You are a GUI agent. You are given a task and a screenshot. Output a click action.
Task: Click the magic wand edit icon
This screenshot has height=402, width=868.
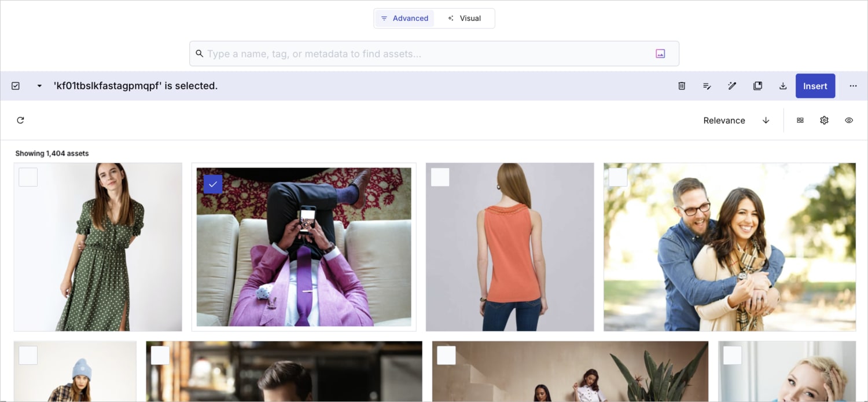[x=732, y=86]
